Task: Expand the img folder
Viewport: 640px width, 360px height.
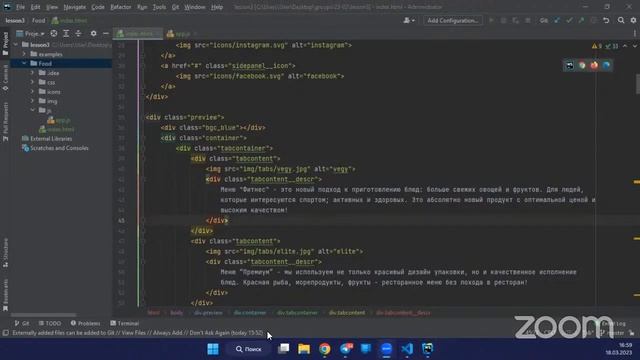Action: click(x=32, y=101)
